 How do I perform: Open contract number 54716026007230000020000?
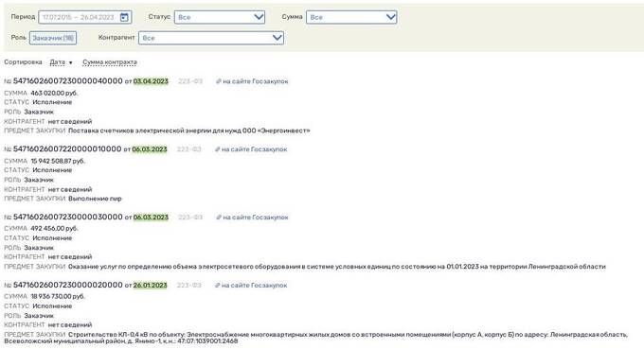coord(68,285)
